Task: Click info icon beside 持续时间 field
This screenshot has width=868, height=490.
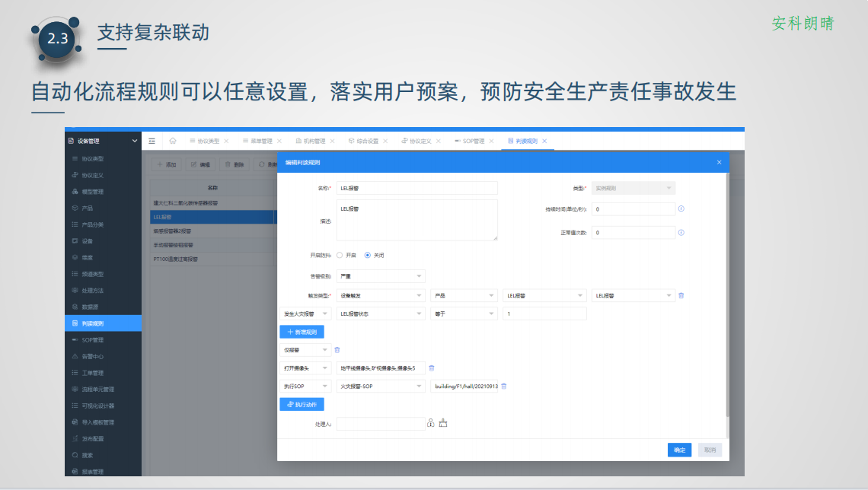Action: coord(681,208)
